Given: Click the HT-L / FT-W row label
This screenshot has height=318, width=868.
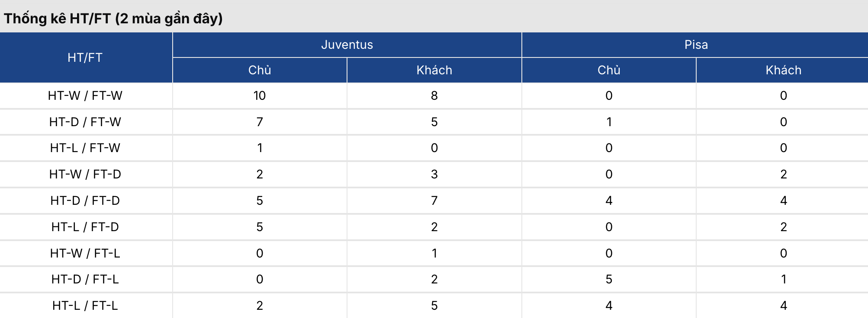Looking at the screenshot, I should click(85, 148).
